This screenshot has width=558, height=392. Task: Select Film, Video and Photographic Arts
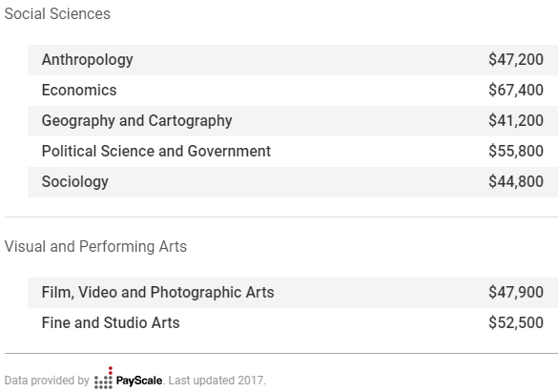[x=157, y=293]
